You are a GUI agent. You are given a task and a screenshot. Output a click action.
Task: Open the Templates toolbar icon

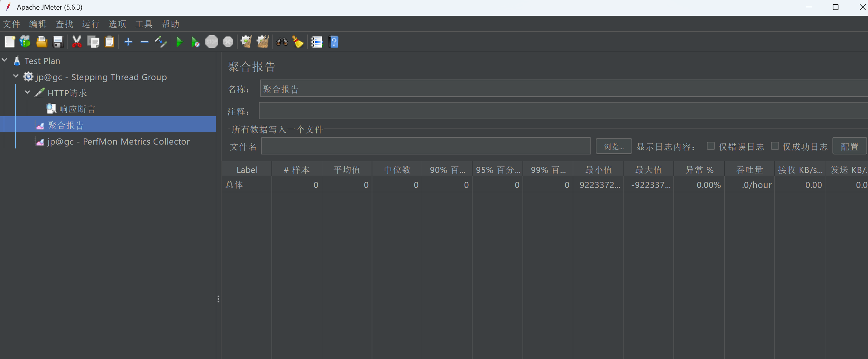point(25,42)
